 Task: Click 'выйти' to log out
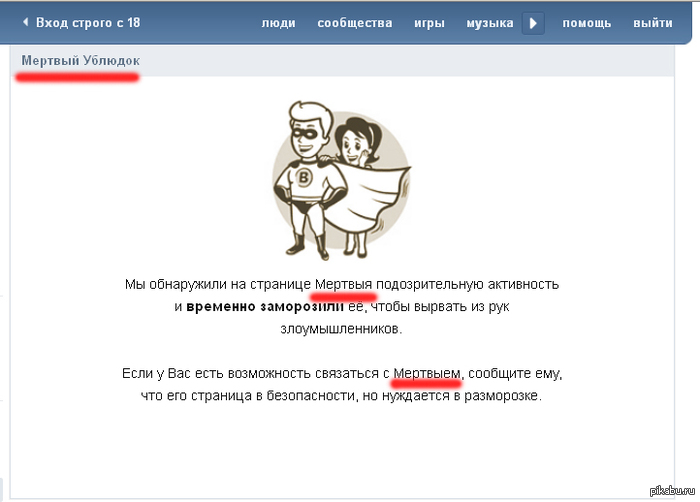(653, 23)
